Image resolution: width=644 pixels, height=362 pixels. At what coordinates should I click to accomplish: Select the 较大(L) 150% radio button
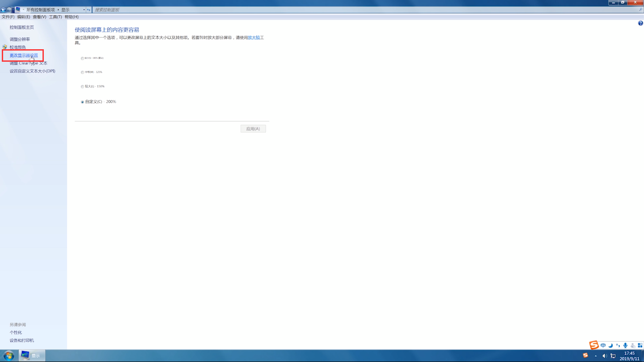pyautogui.click(x=82, y=86)
